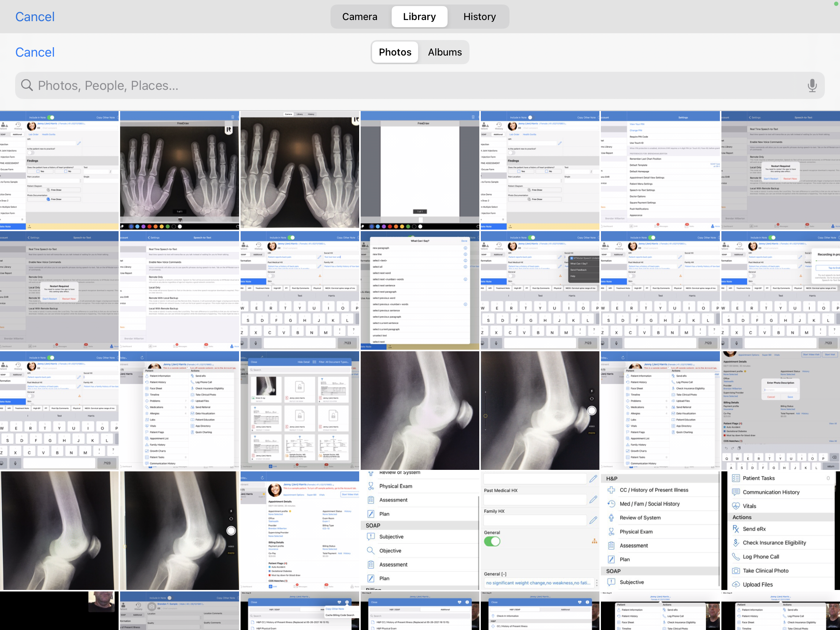
Task: Select the black photo with man's face in corner
Action: tap(59, 611)
